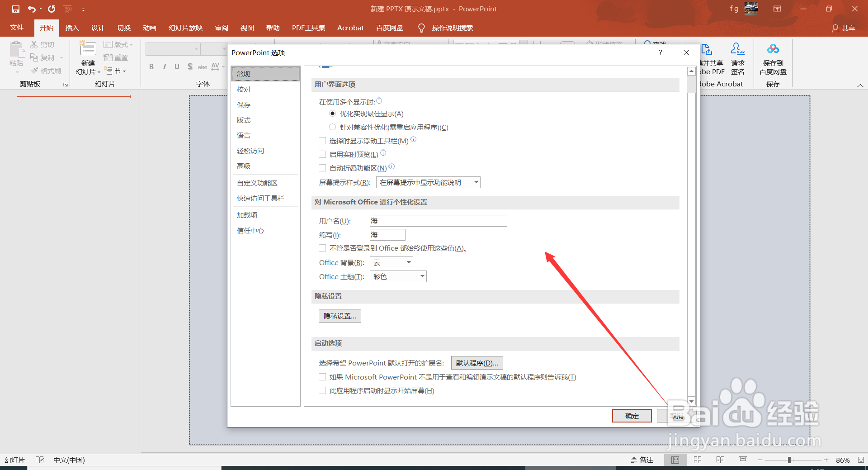The image size is (868, 470).
Task: Start Slide Show from status bar icon
Action: click(x=743, y=460)
